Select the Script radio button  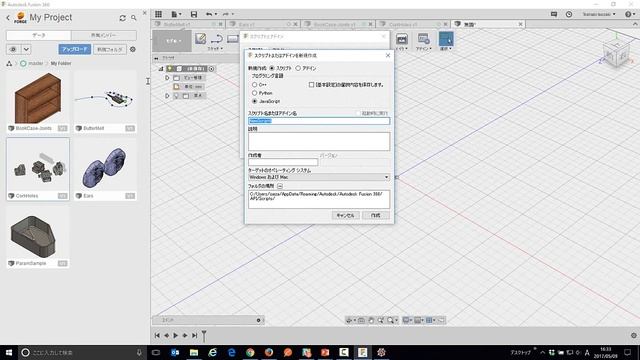tap(272, 68)
